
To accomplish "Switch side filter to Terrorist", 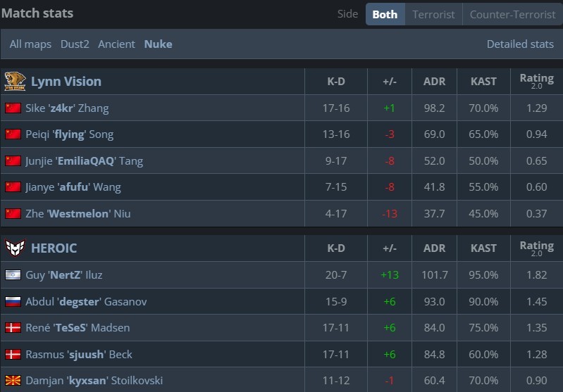I will [x=433, y=14].
